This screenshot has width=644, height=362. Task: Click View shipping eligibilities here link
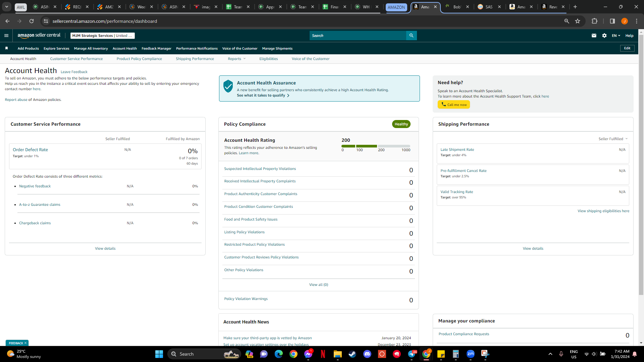point(603,211)
